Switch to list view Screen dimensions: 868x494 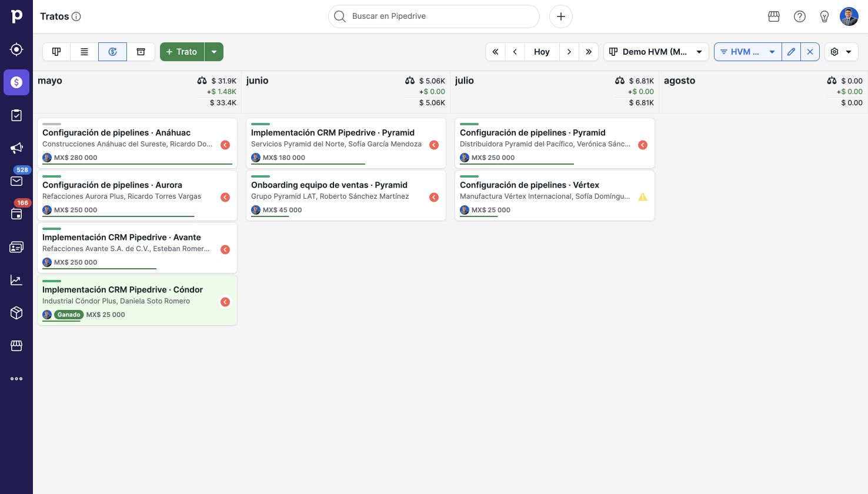tap(84, 52)
